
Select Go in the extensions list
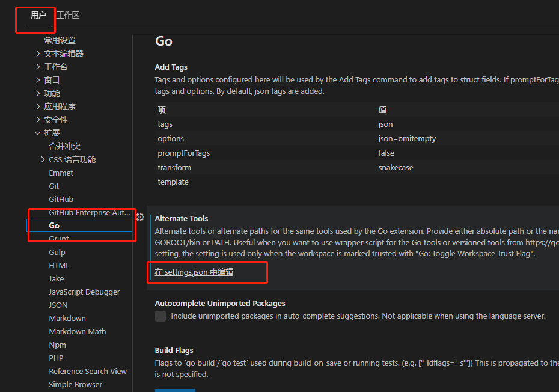[x=55, y=225]
